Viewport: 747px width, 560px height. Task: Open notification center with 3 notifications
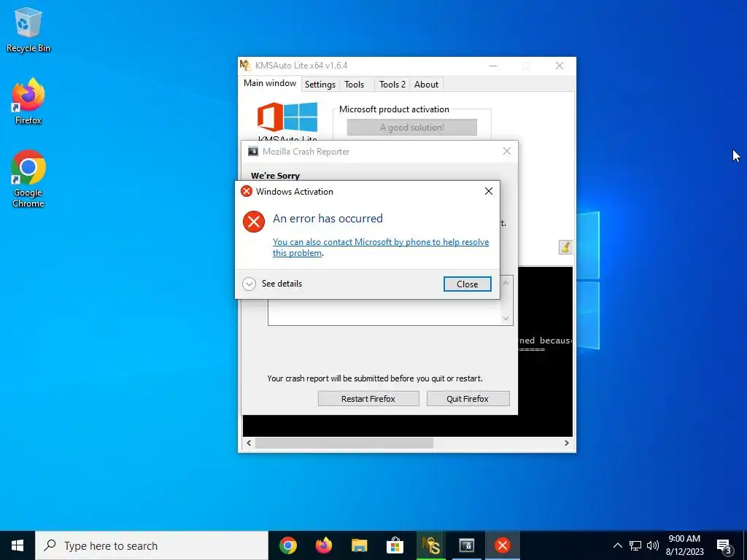tap(724, 545)
